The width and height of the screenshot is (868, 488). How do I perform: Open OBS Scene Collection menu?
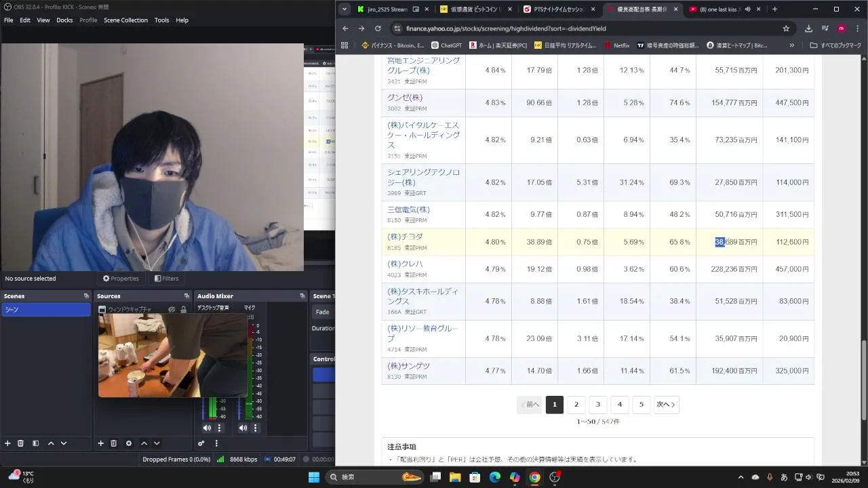click(x=125, y=20)
